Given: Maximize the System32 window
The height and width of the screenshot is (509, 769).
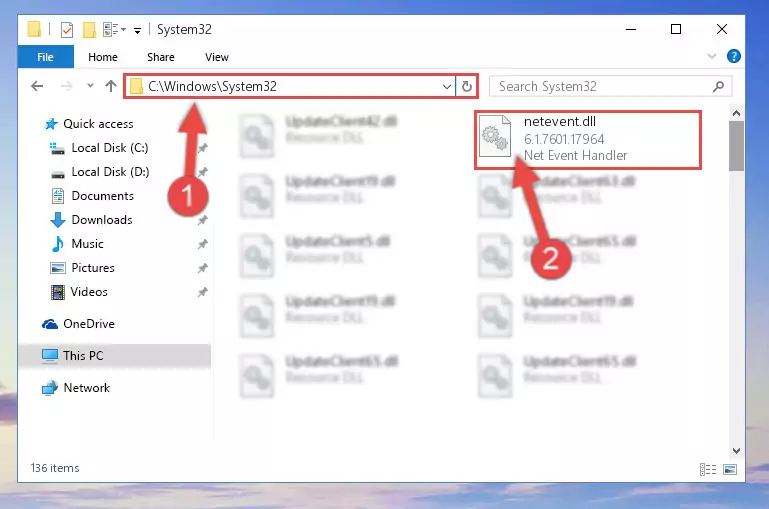Looking at the screenshot, I should tap(676, 29).
